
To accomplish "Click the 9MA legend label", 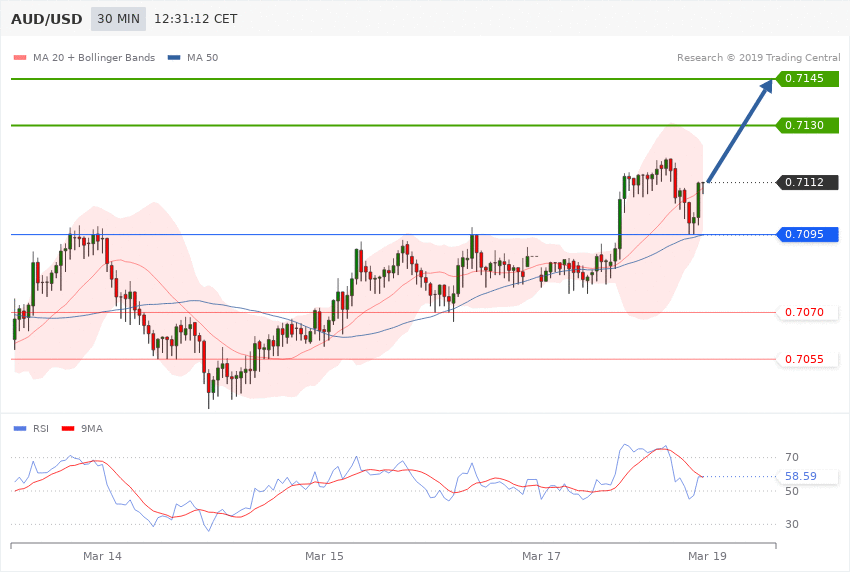I will 92,429.
